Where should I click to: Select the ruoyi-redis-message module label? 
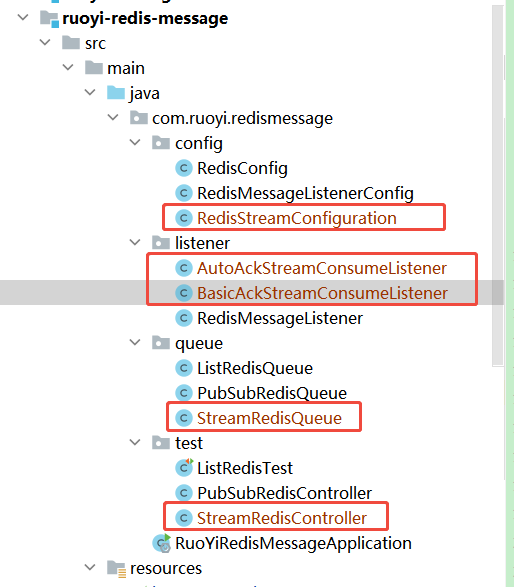[x=145, y=18]
